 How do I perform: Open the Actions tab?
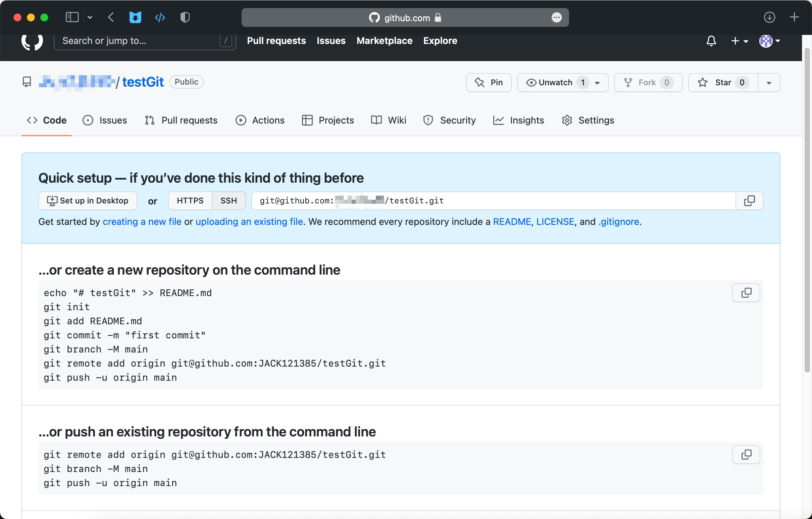click(x=260, y=120)
